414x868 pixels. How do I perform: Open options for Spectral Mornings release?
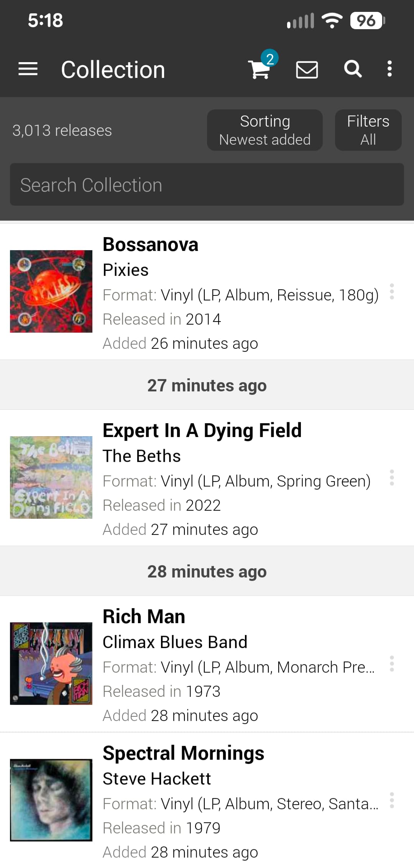coord(391,800)
